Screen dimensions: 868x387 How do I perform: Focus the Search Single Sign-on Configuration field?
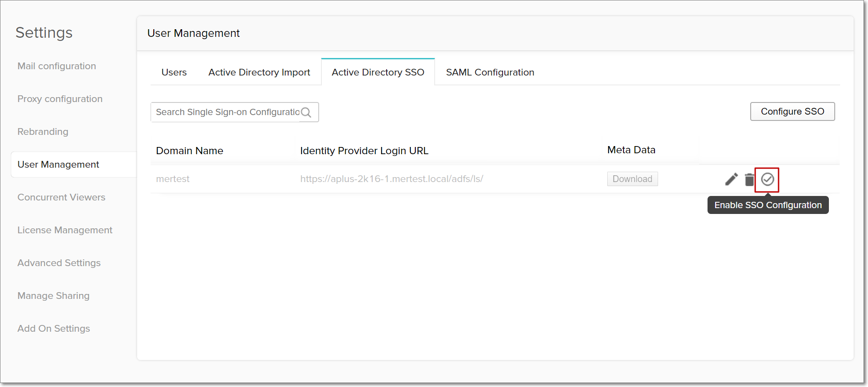click(x=227, y=112)
